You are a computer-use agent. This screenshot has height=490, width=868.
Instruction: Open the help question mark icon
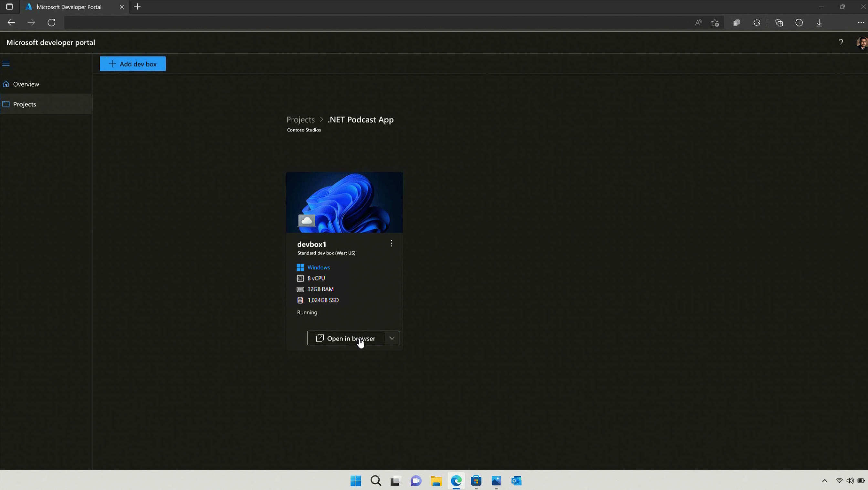tap(841, 42)
